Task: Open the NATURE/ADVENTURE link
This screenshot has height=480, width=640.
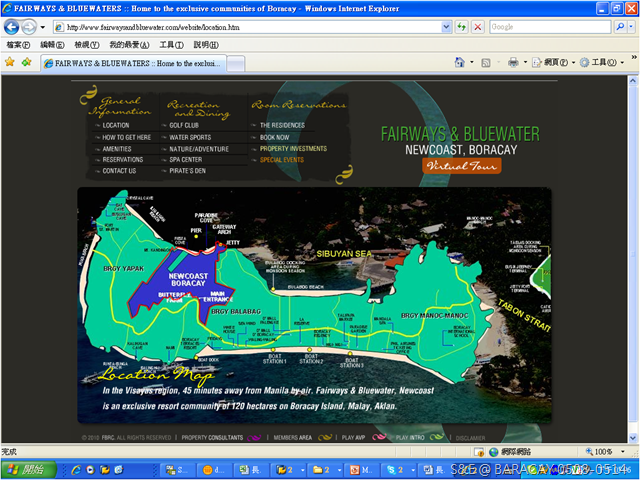Action: [199, 149]
